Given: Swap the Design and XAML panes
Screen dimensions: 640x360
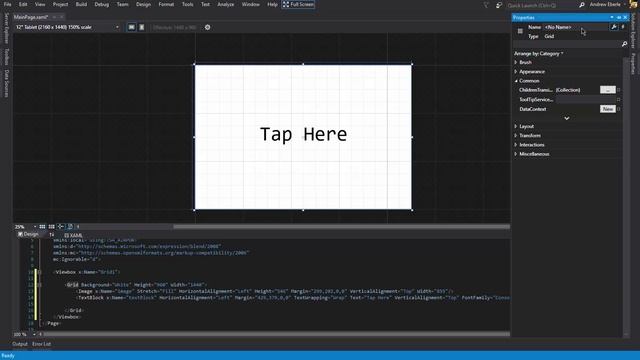Looking at the screenshot, I should click(51, 235).
